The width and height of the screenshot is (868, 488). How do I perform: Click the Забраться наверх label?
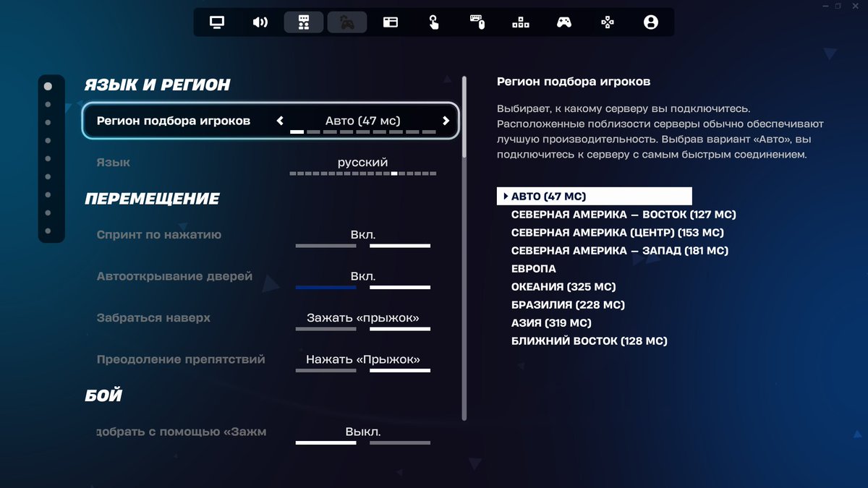[153, 318]
